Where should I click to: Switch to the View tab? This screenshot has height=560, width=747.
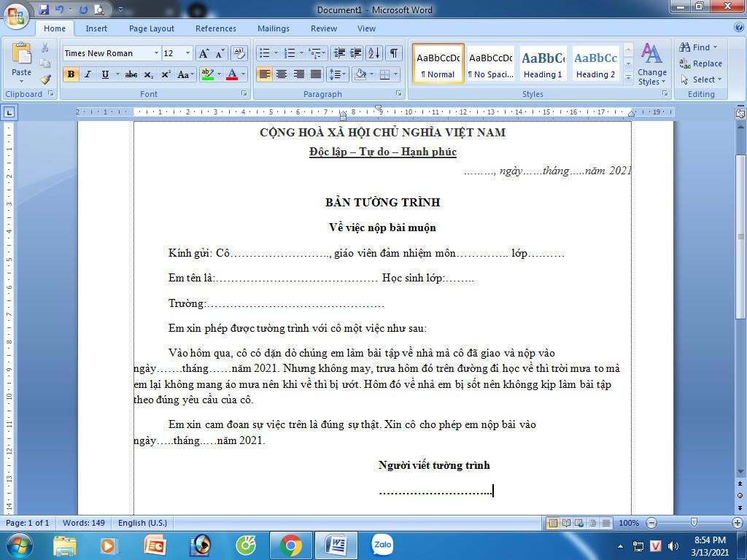366,28
